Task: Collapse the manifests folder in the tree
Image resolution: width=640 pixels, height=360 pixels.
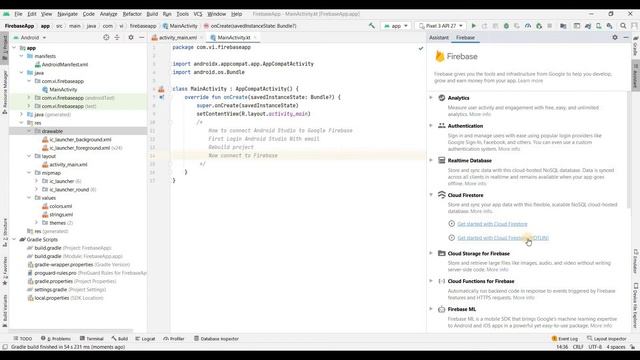Action: tap(22, 56)
